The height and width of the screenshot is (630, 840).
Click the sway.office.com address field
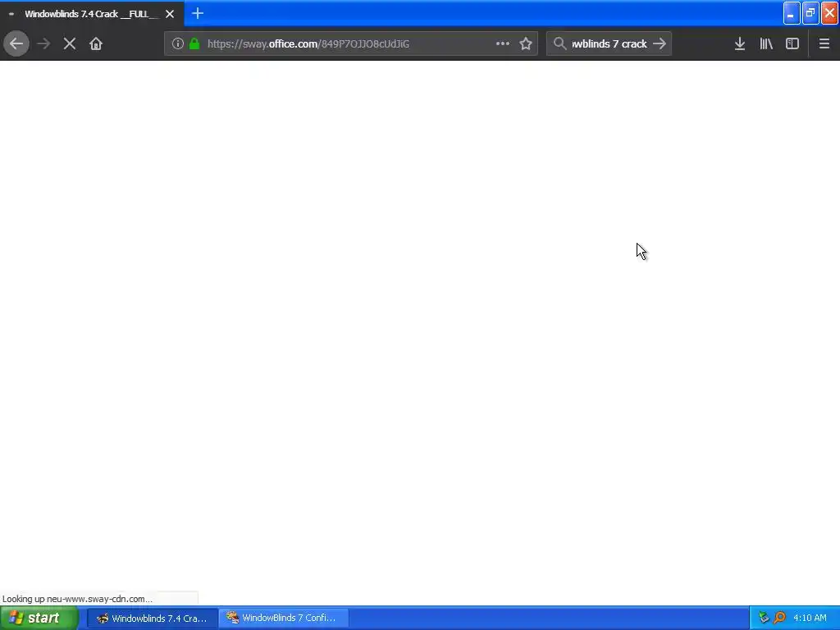point(350,44)
